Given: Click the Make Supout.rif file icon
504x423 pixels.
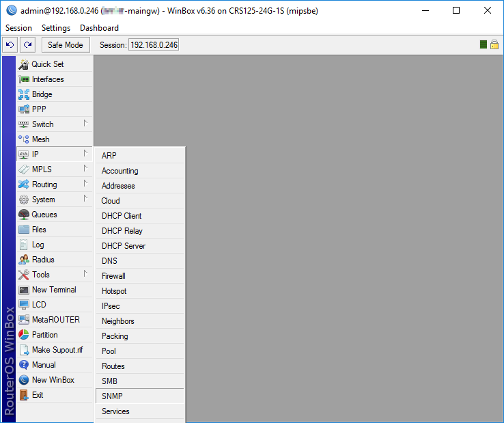Looking at the screenshot, I should point(24,350).
